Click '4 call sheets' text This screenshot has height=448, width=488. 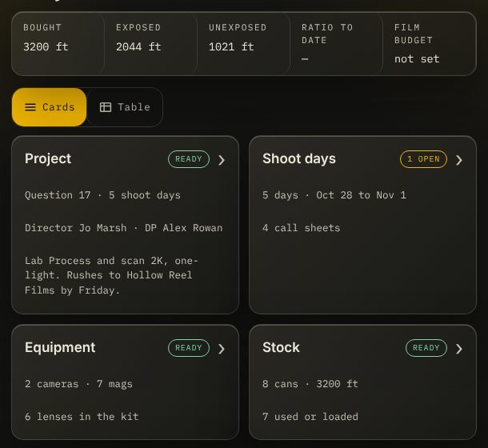(x=302, y=228)
